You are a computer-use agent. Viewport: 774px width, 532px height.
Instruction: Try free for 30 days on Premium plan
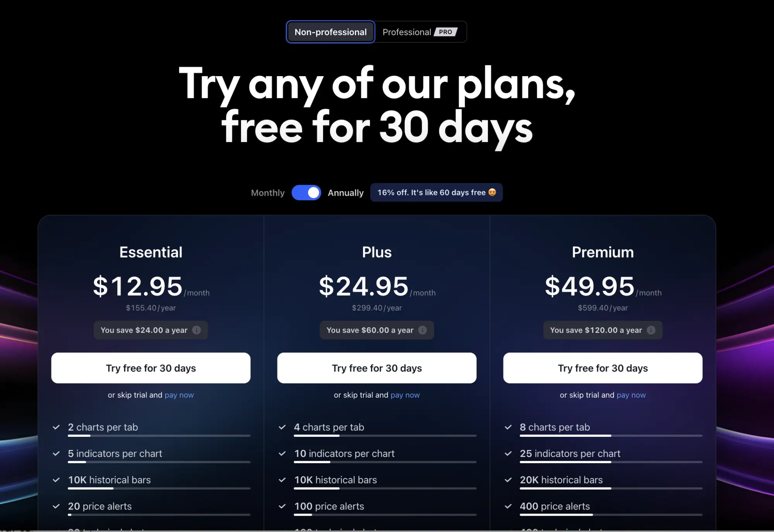click(x=602, y=368)
